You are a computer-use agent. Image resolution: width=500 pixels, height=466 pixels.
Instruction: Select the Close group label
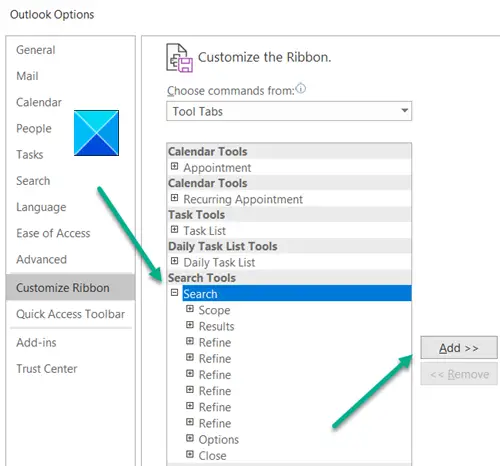[212, 456]
